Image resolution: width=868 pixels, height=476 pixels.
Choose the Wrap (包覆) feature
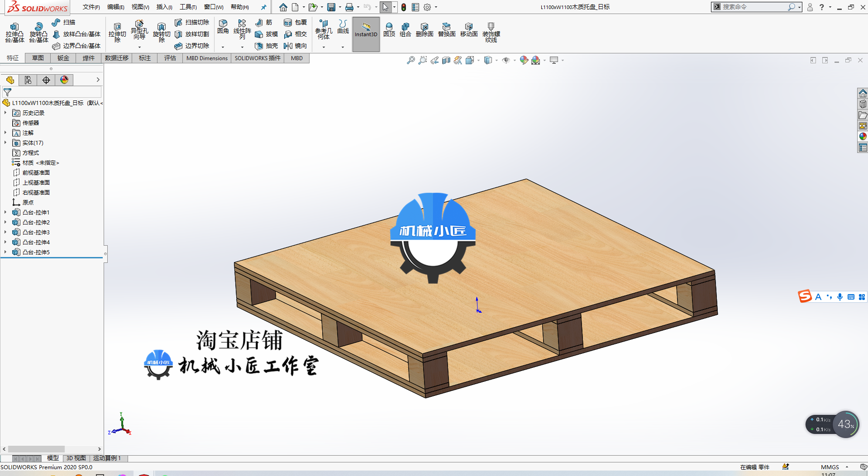point(295,22)
